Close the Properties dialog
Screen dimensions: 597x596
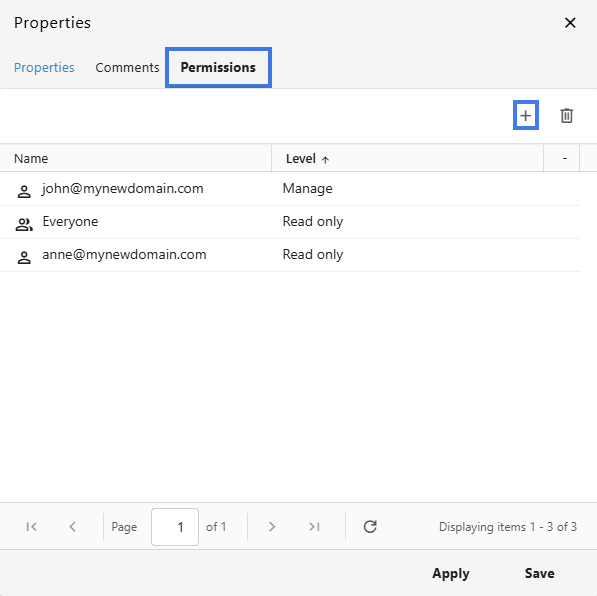570,23
